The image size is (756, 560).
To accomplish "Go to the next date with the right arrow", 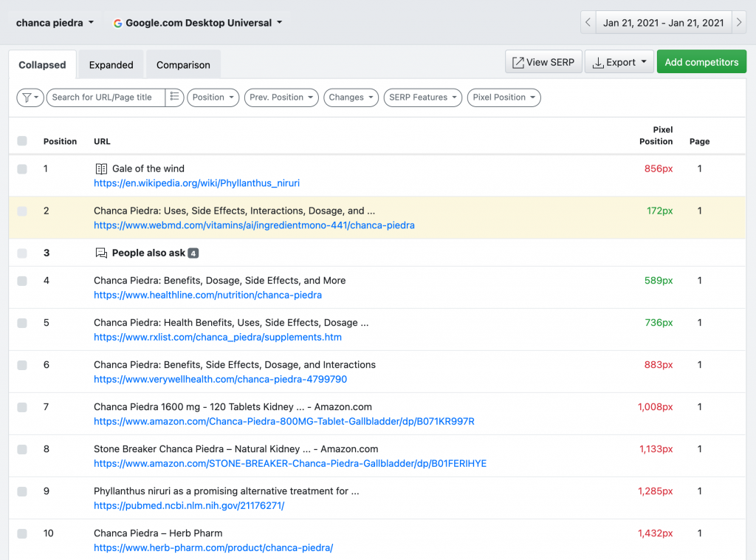I will click(739, 22).
